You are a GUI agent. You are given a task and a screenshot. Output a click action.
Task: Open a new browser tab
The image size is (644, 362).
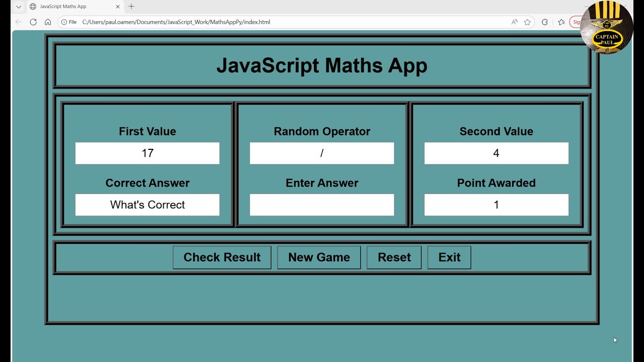point(131,7)
